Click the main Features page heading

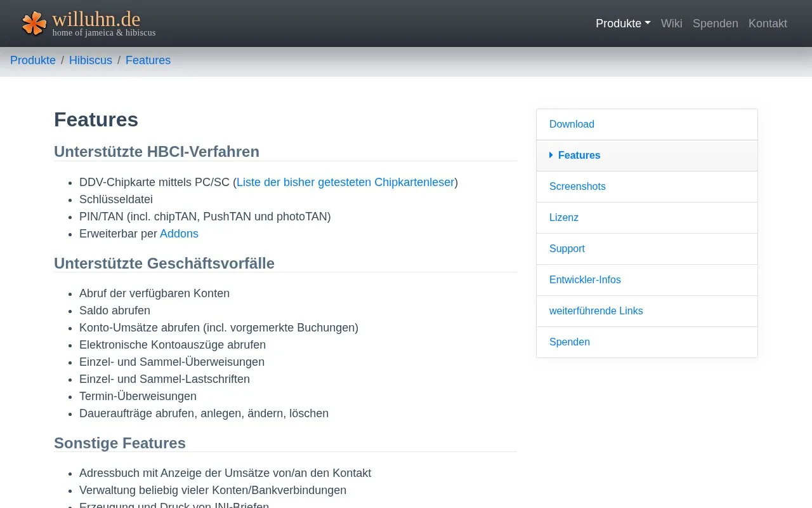tap(96, 119)
